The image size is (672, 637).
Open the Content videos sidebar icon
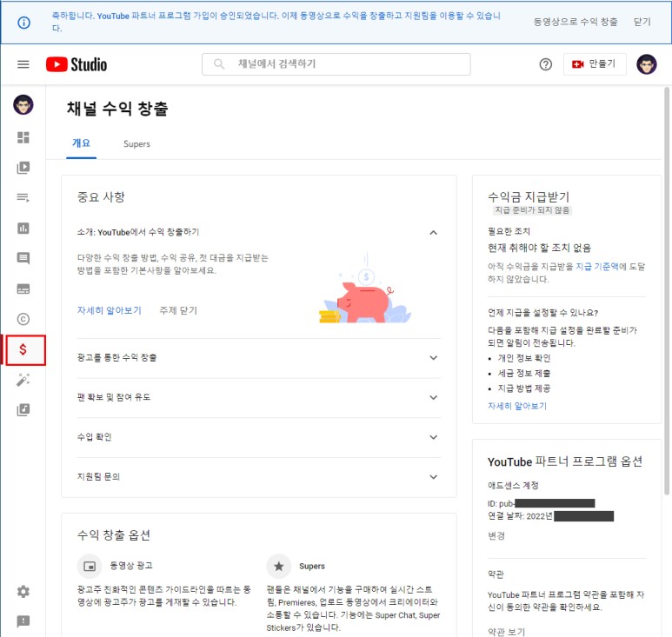23,168
